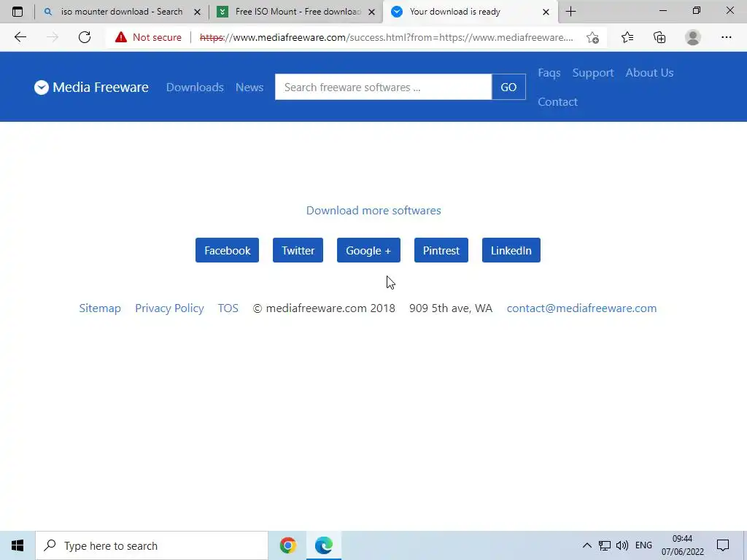Screen dimensions: 747x560
Task: Launch Google Chrome from taskbar
Action: 287,545
